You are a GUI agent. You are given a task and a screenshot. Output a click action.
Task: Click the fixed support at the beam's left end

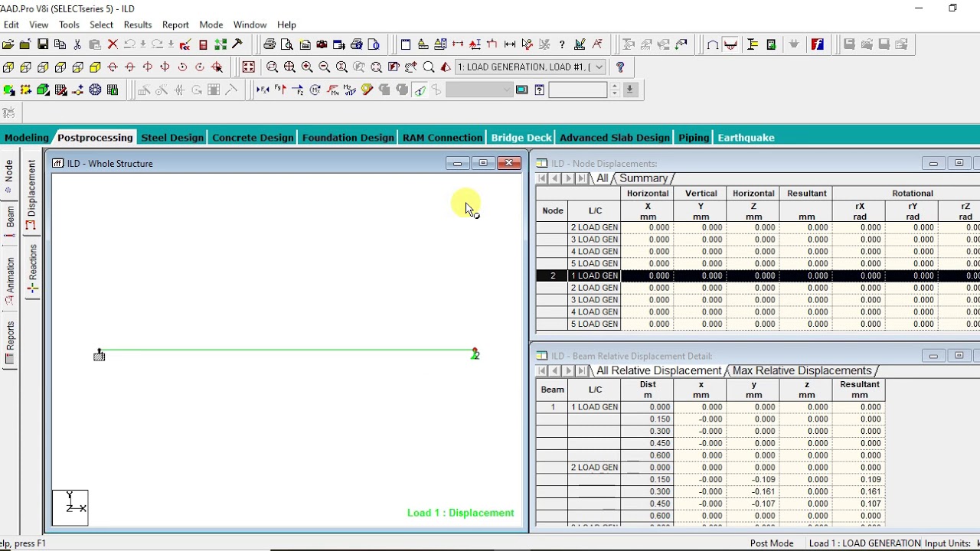[x=99, y=355]
